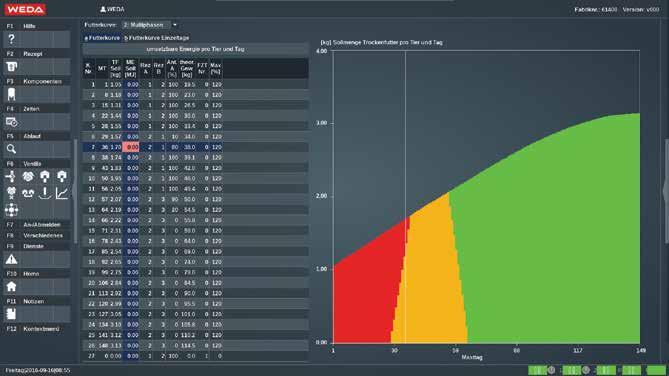The height and width of the screenshot is (376, 669).
Task: Open the feed curve chart icon
Action: [62, 193]
